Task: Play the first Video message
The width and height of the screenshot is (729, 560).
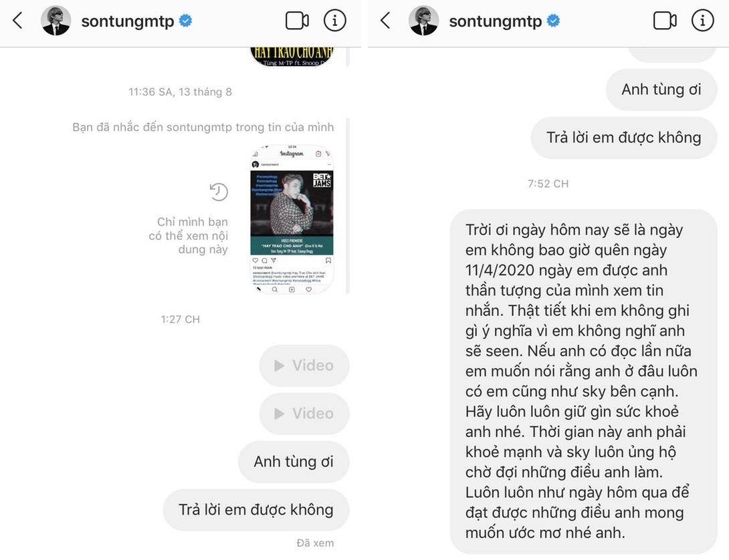Action: tap(304, 366)
